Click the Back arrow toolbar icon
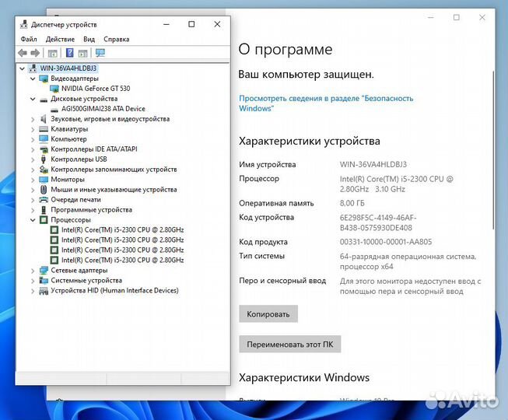Screen dimensions: 508x420 (23, 53)
